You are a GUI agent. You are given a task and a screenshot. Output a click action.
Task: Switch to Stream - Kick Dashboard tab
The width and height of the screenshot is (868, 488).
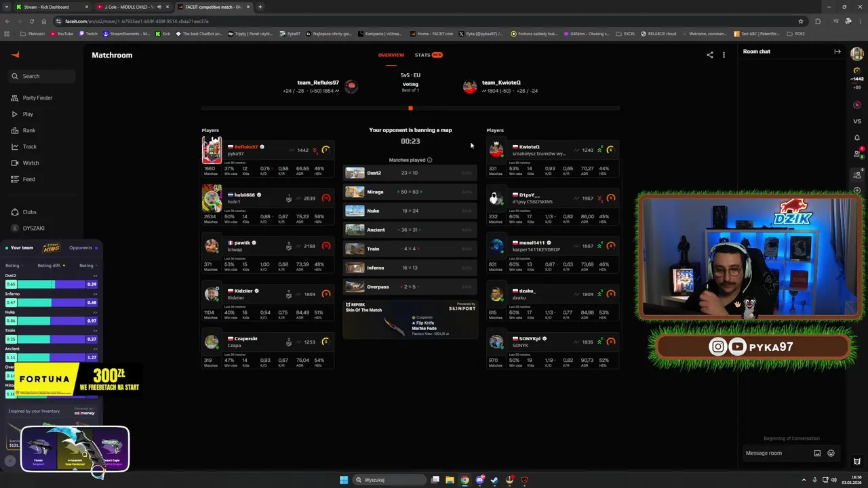(52, 7)
